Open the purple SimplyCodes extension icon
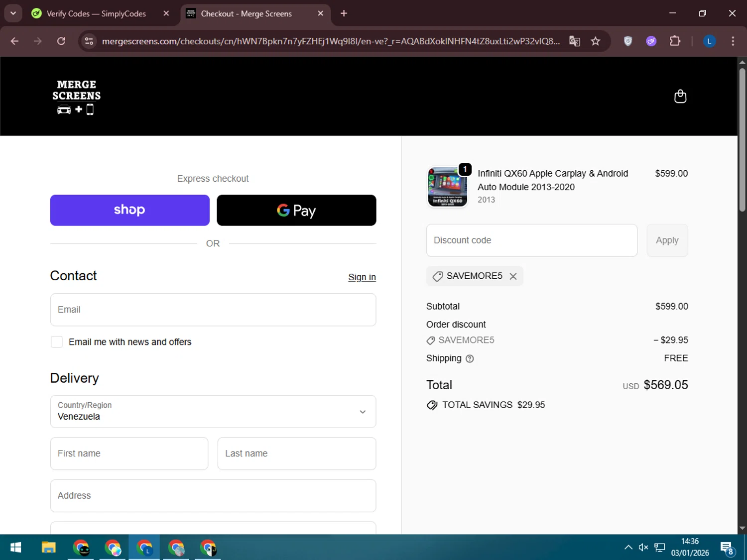Viewport: 747px width, 560px height. 651,41
